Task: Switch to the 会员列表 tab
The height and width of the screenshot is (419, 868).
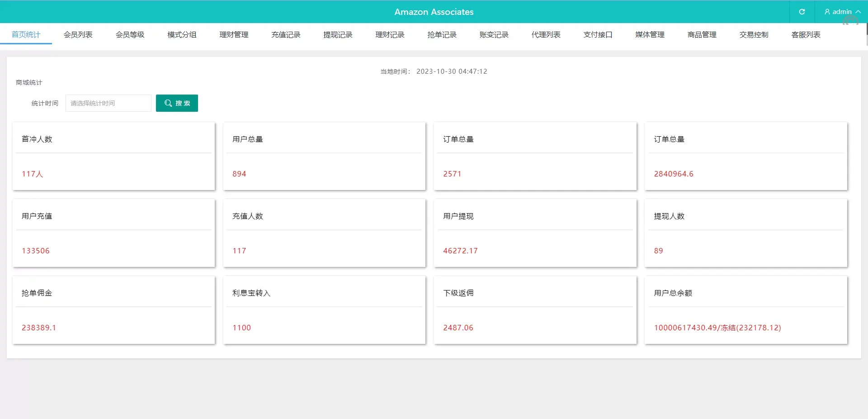Action: [78, 35]
